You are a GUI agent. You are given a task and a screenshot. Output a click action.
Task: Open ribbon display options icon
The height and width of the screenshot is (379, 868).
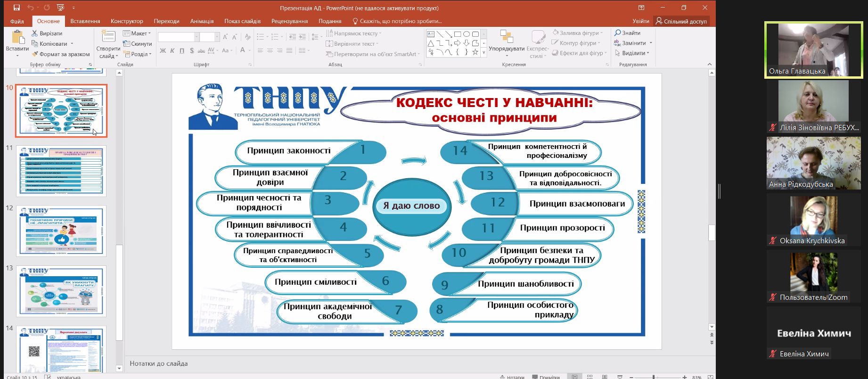point(641,8)
